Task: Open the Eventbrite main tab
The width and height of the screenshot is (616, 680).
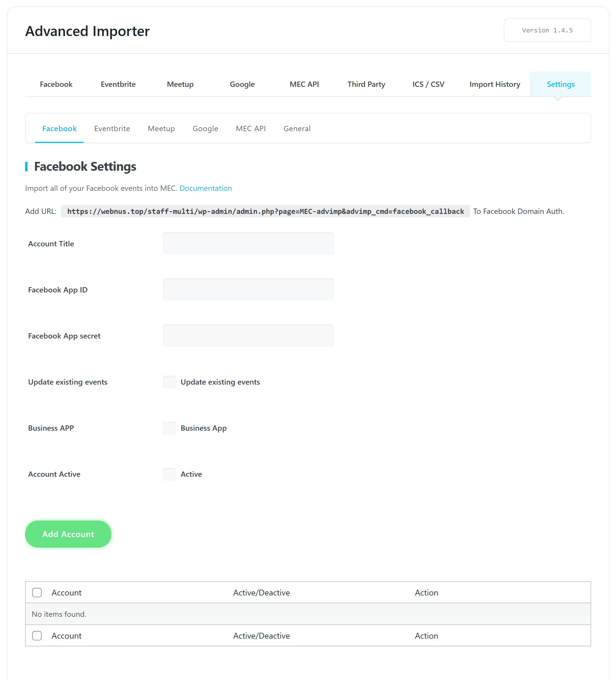Action: (x=118, y=84)
